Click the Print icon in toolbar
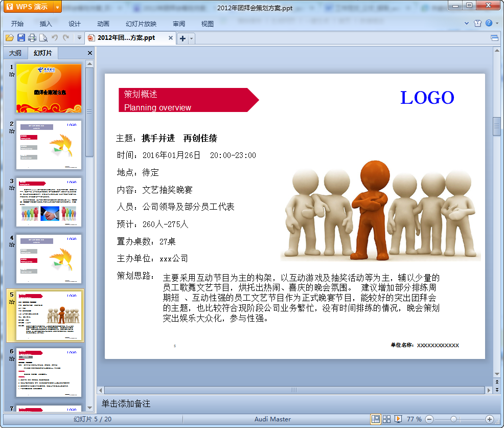This screenshot has width=504, height=428. point(32,38)
